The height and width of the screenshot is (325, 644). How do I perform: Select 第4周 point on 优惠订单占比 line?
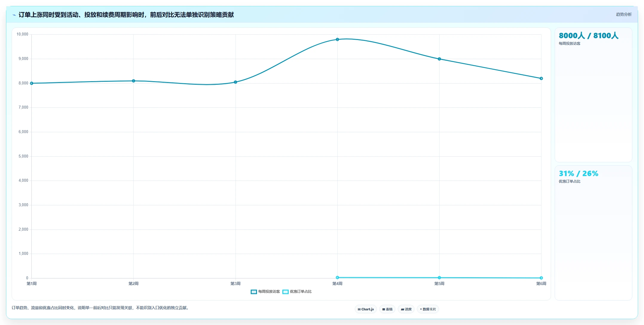tap(337, 278)
